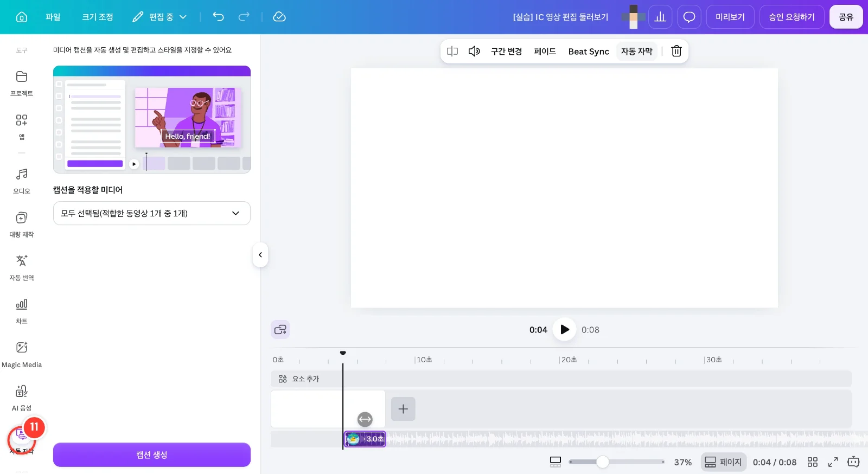Choose 구간 변경 in the toolbar
The width and height of the screenshot is (868, 474).
tap(506, 51)
